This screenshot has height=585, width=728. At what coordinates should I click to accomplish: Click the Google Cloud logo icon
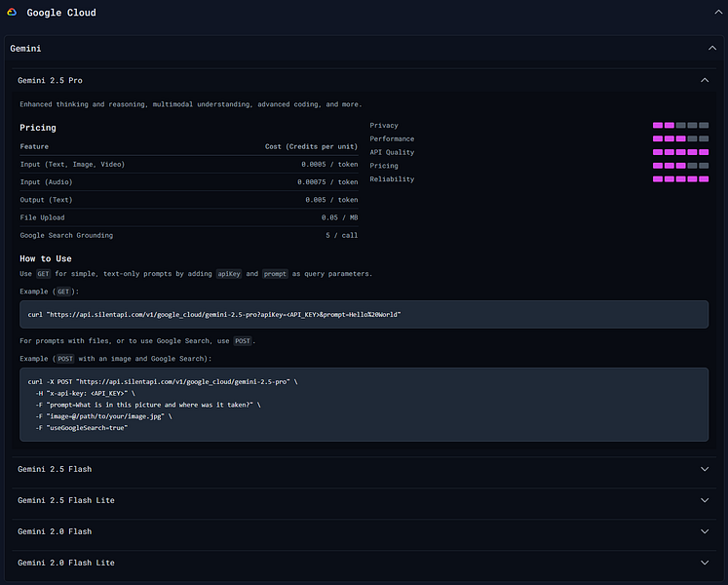12,13
